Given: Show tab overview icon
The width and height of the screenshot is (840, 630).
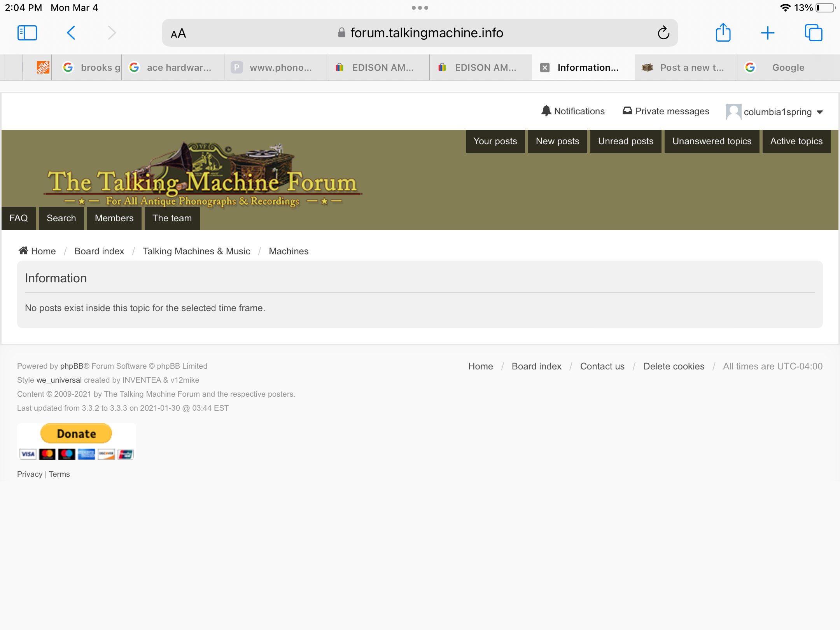Looking at the screenshot, I should [x=814, y=33].
